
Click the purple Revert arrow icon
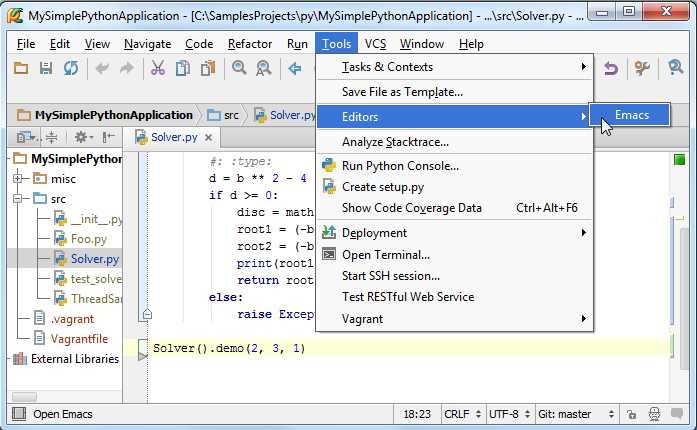click(611, 68)
